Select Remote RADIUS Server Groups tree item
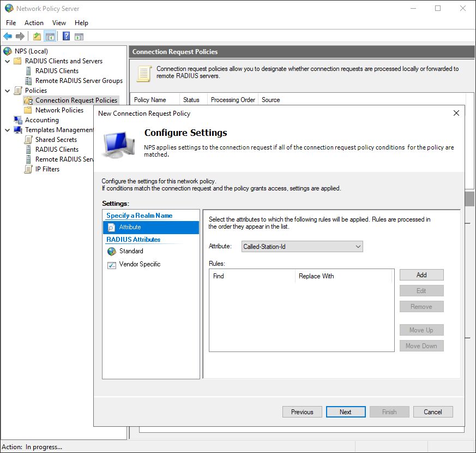 [x=79, y=81]
